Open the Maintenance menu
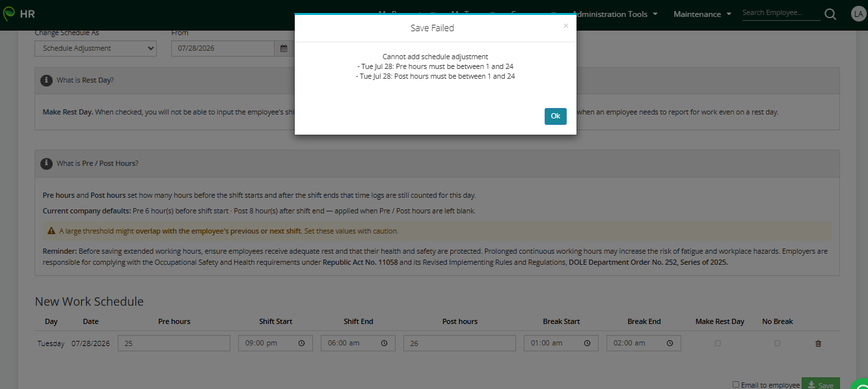Screen dimensions: 868x389 click(702, 14)
